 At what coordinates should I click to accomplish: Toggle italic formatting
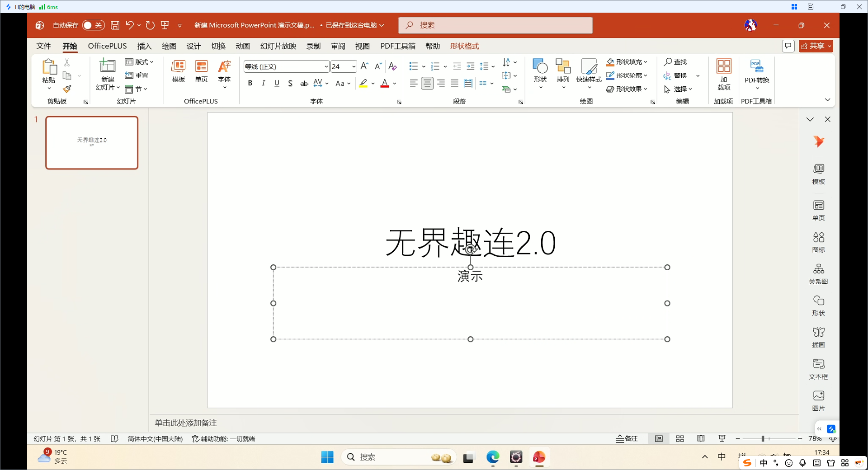[x=263, y=83]
